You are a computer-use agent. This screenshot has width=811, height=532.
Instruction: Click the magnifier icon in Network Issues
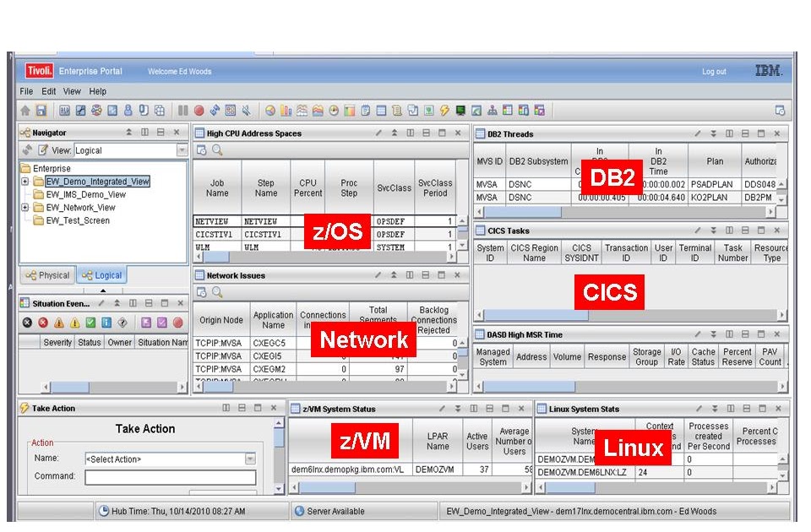click(x=217, y=293)
